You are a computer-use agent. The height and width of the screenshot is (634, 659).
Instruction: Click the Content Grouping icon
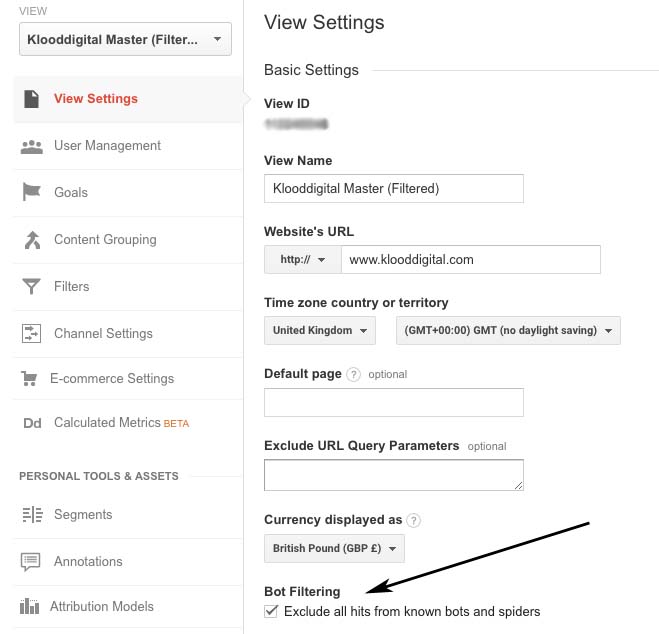point(31,240)
